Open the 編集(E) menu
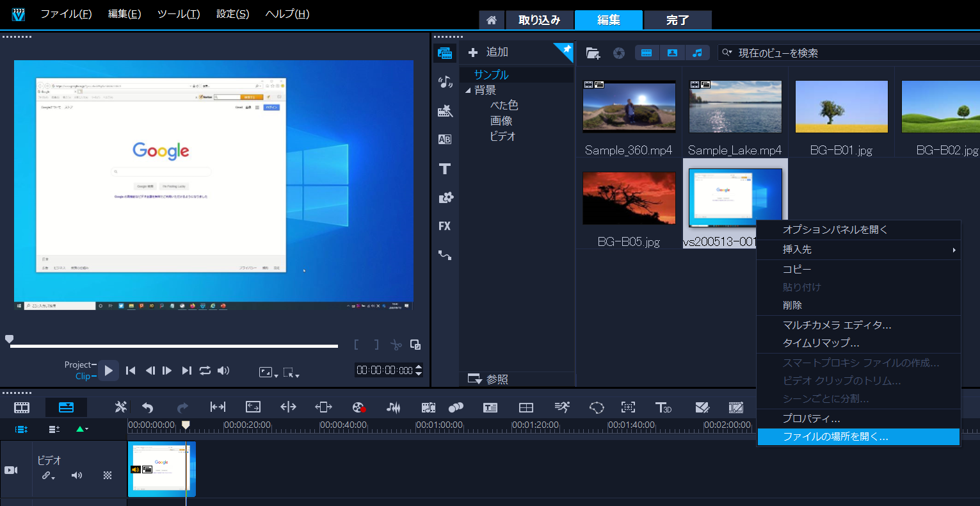Image resolution: width=980 pixels, height=506 pixels. click(125, 14)
